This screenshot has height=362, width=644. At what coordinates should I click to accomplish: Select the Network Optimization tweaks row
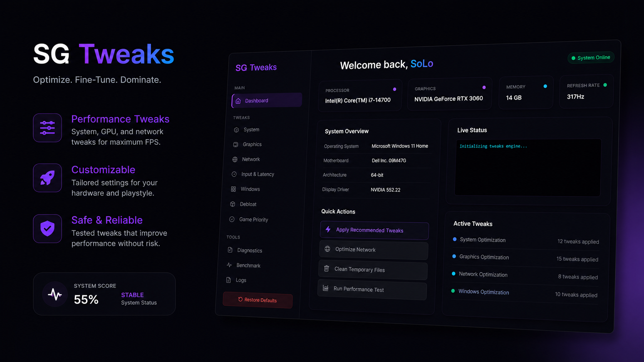point(525,276)
